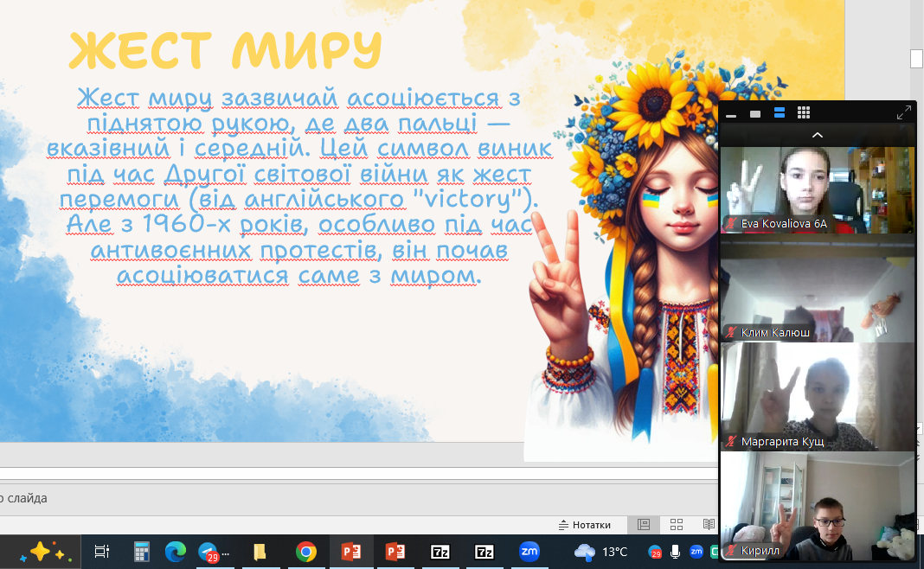Select the stacked two-strip video view
Image resolution: width=924 pixels, height=569 pixels.
pyautogui.click(x=779, y=113)
